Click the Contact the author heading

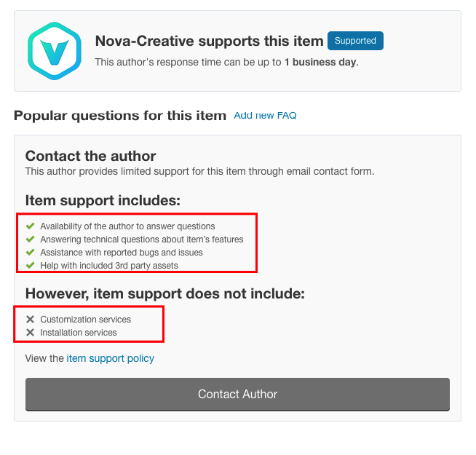click(x=90, y=156)
